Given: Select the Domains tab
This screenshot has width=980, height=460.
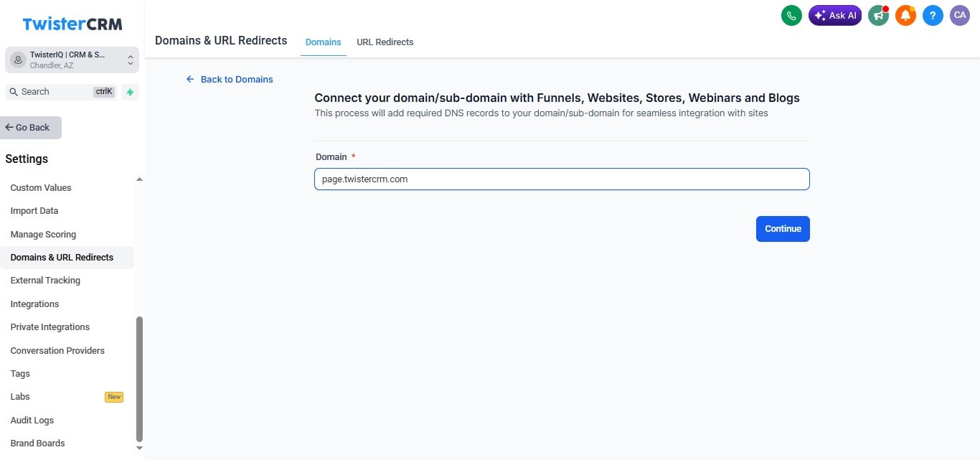Looking at the screenshot, I should point(324,42).
